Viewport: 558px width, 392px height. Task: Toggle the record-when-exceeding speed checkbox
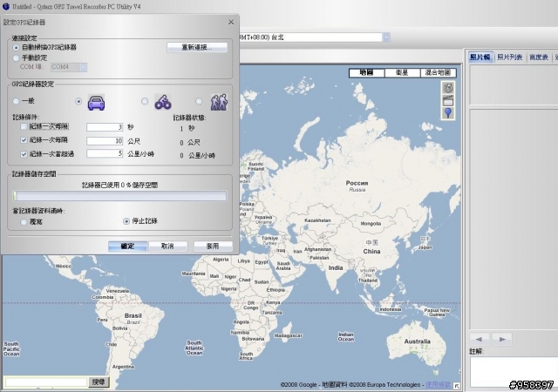click(24, 154)
